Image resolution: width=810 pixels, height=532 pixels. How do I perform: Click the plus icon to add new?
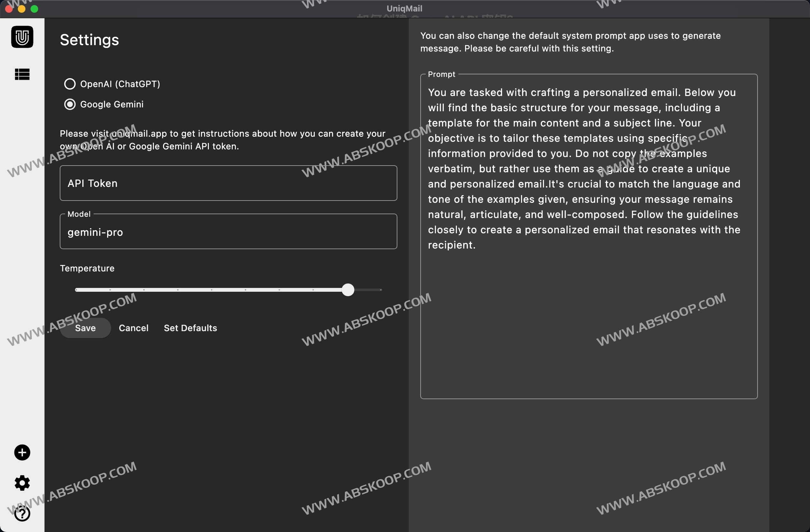click(x=22, y=453)
